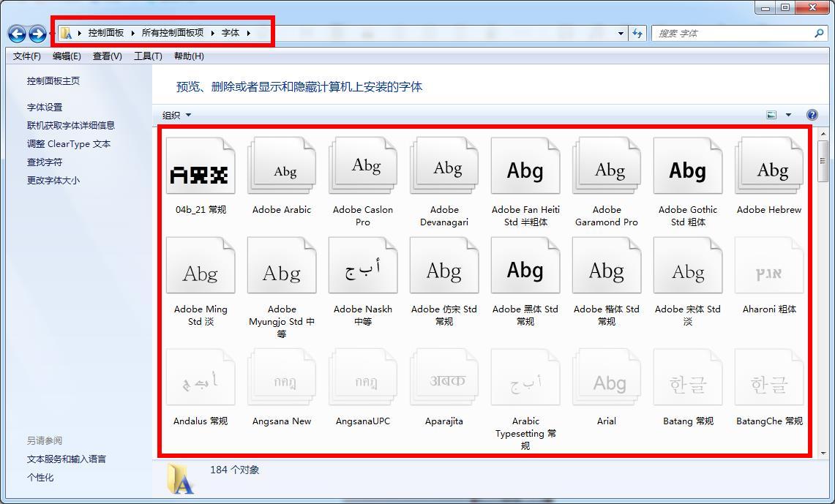Select Adobe Naskh 中等 font icon
The height and width of the screenshot is (504, 835).
coord(363,266)
